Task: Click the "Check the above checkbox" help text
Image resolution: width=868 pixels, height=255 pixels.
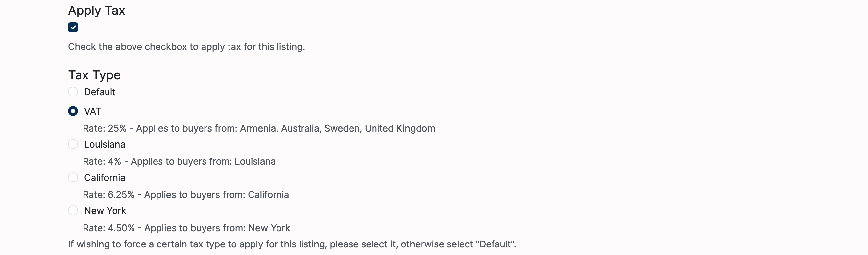Action: [186, 47]
